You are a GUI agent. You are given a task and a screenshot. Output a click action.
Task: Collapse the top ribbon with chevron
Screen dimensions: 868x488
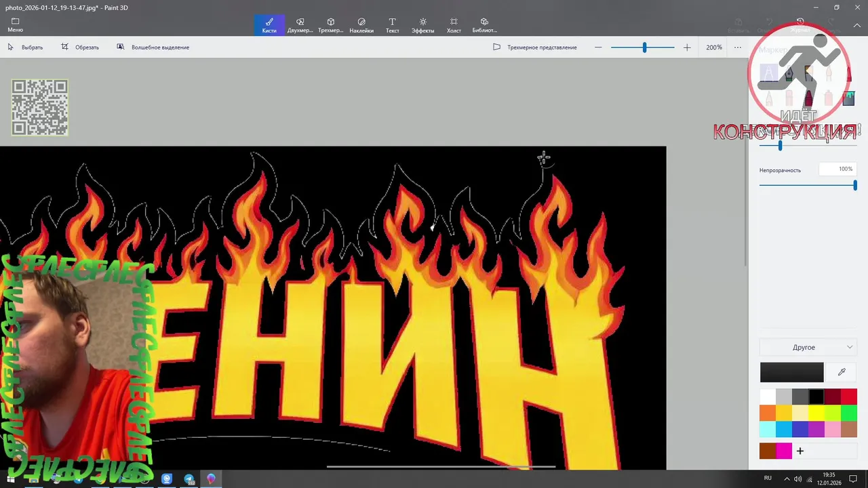tap(857, 25)
